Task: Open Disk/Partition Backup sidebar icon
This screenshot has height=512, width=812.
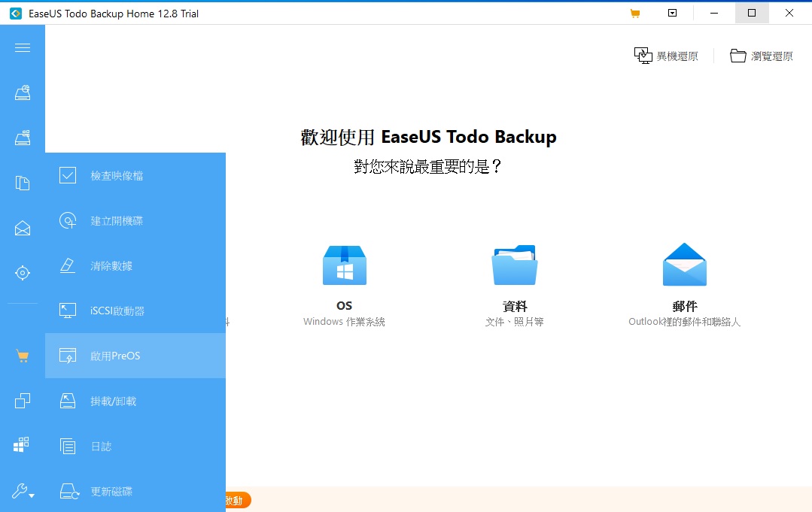Action: (23, 92)
